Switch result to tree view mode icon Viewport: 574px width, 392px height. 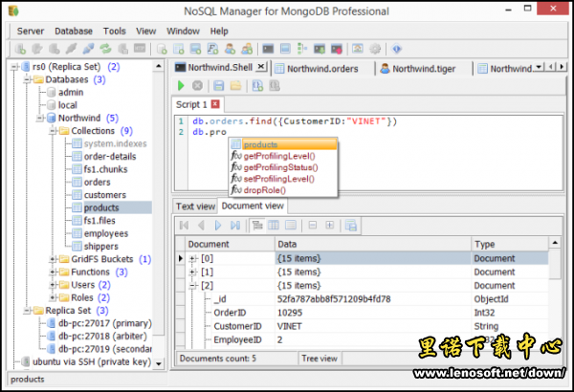257,225
